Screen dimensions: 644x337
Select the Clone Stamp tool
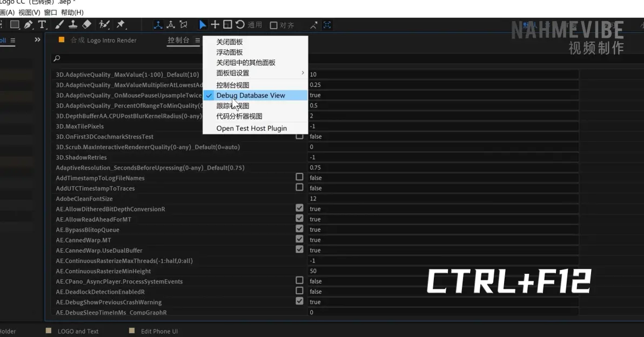coord(73,25)
